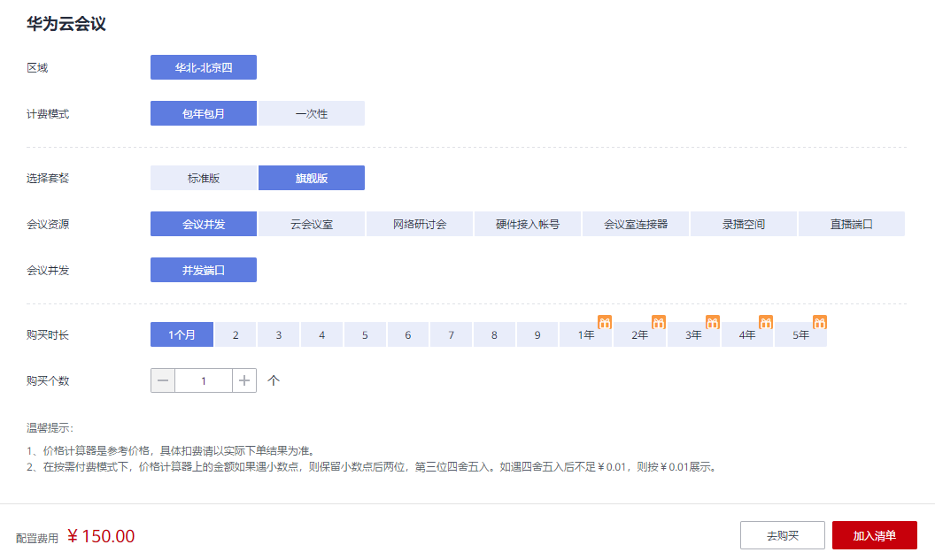
Task: Click the gift icon on 2年
Action: pos(659,322)
